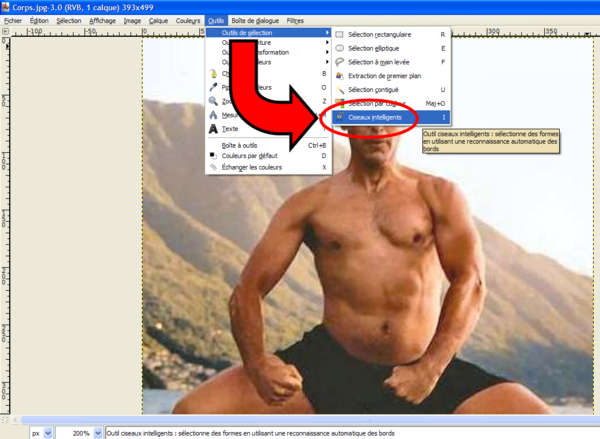Viewport: 600px width, 439px height.
Task: Click the horizontal ruler at the 350 mark
Action: coord(550,31)
